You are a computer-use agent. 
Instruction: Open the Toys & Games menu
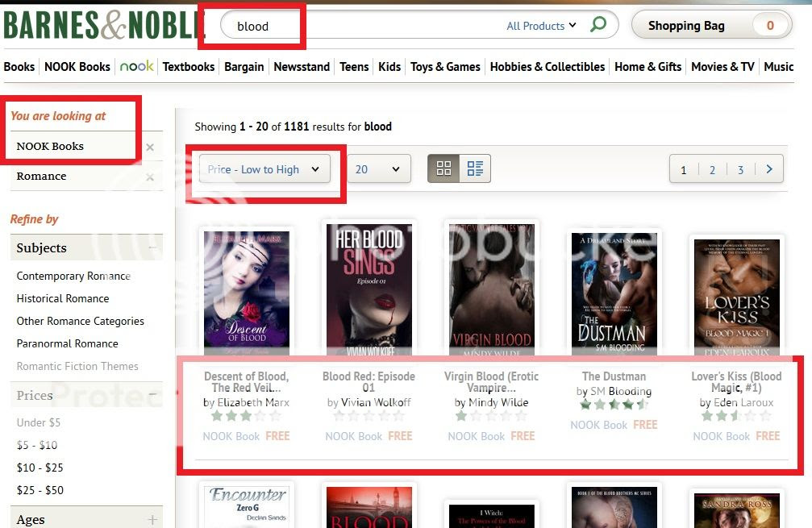coord(445,67)
